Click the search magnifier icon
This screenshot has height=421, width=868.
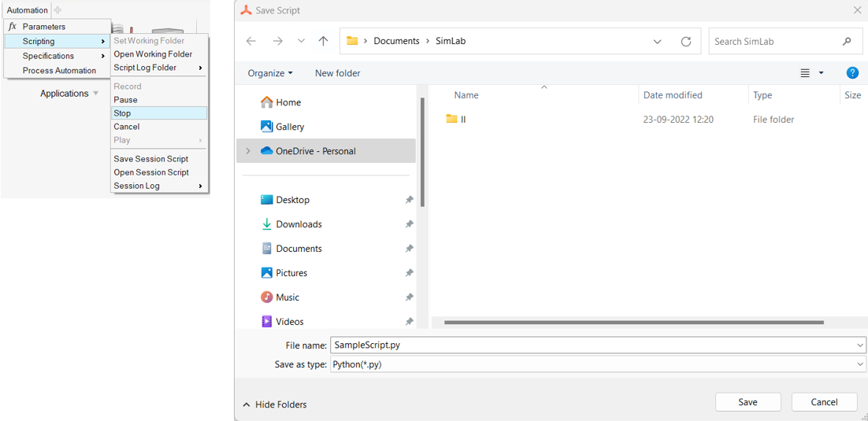pyautogui.click(x=847, y=42)
